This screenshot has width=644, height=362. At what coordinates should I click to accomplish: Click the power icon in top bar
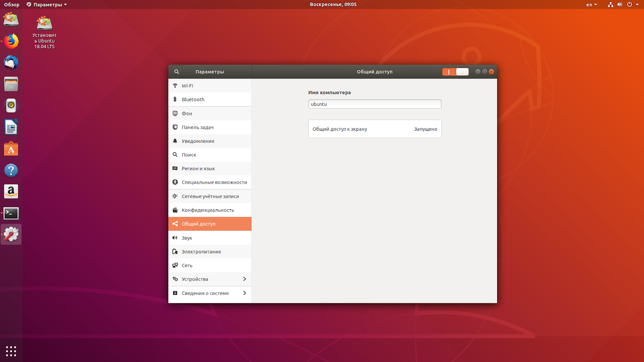(630, 4)
